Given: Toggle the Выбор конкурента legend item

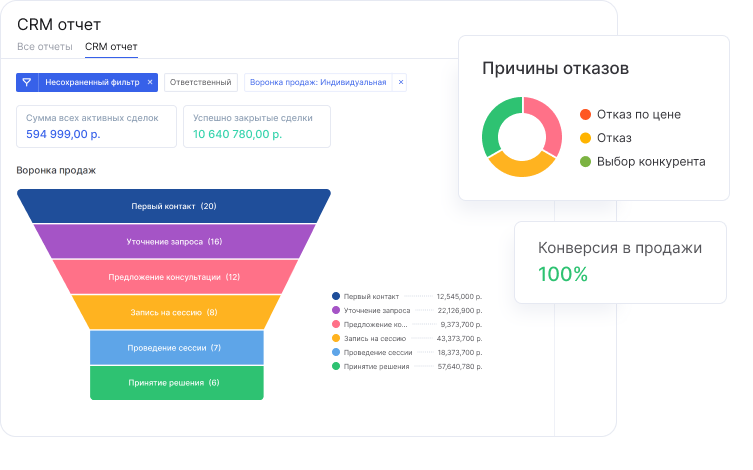Looking at the screenshot, I should pyautogui.click(x=585, y=161).
